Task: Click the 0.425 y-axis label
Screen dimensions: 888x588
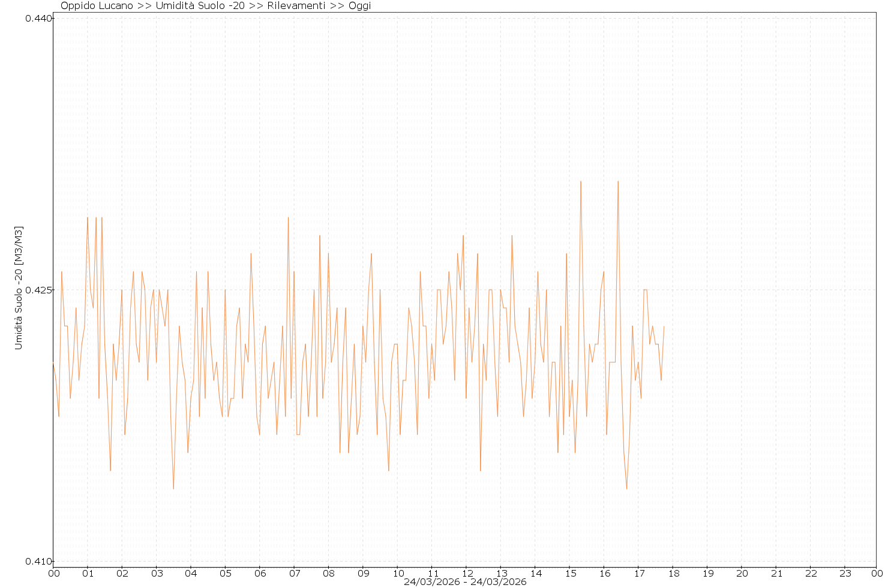Action: pos(37,290)
